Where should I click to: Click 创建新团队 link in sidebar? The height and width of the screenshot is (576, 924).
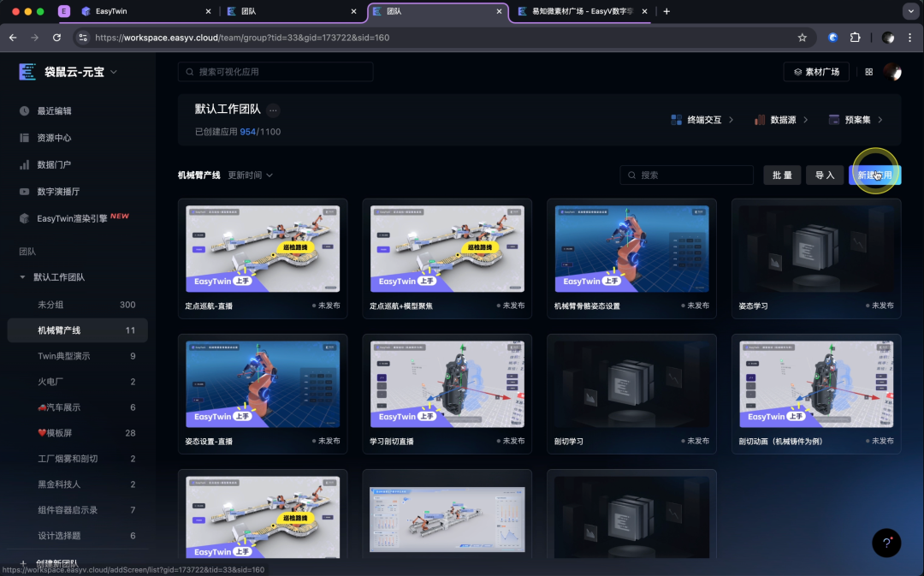coord(57,564)
